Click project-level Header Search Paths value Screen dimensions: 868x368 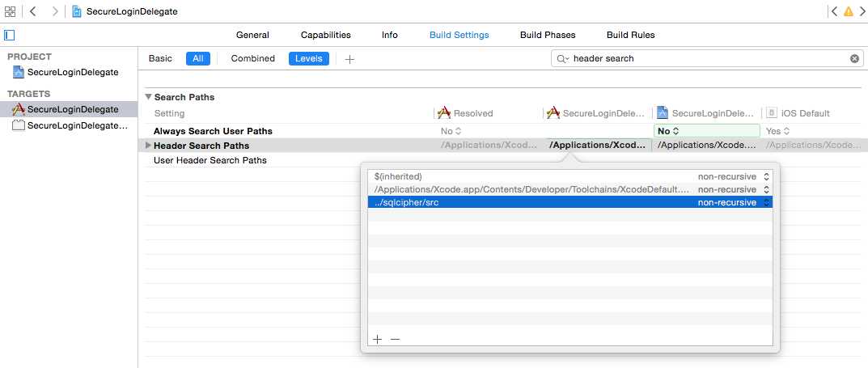tap(706, 146)
